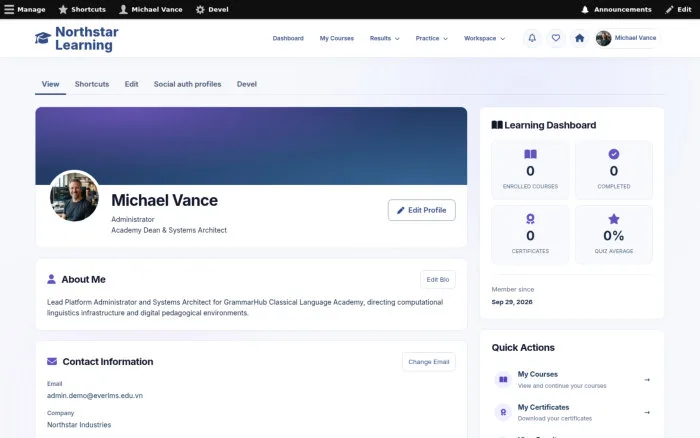
Task: Go to home via house icon
Action: tap(579, 38)
